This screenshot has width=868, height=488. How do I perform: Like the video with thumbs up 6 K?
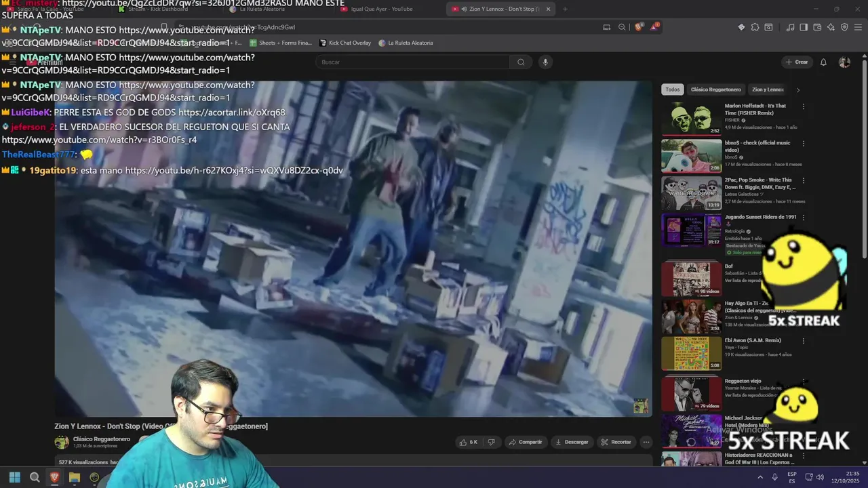(x=469, y=442)
